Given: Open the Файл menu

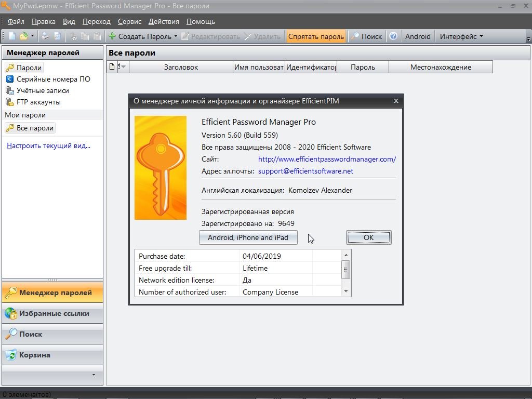Looking at the screenshot, I should point(16,21).
